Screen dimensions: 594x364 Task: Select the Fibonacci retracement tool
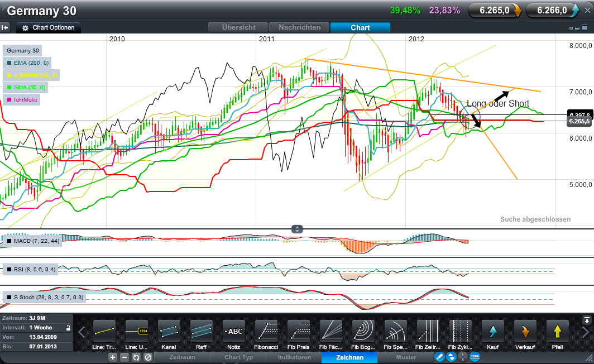pyautogui.click(x=266, y=331)
